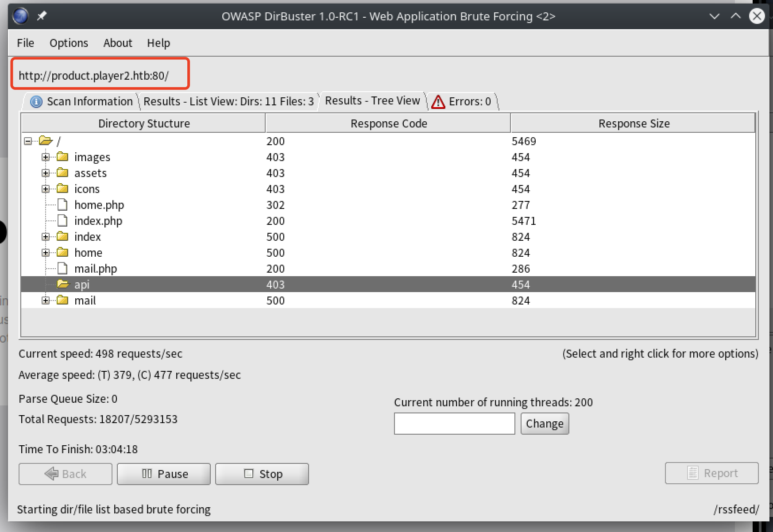This screenshot has width=773, height=532.
Task: Select the index directory label
Action: click(x=88, y=237)
